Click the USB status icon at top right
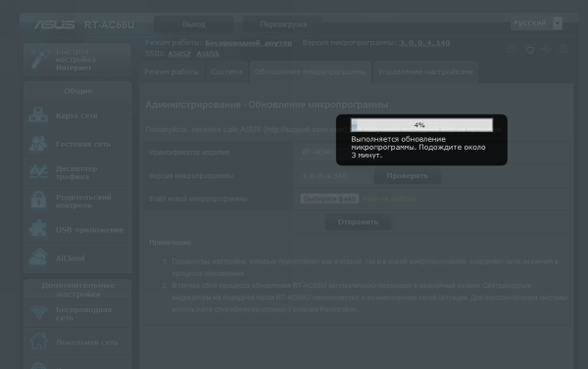 (x=546, y=49)
